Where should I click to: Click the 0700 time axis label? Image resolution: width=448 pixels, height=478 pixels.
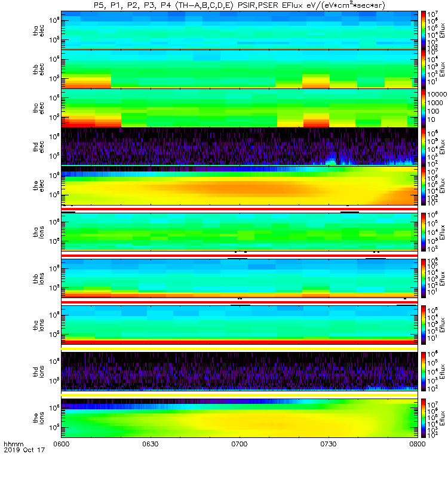click(x=240, y=444)
